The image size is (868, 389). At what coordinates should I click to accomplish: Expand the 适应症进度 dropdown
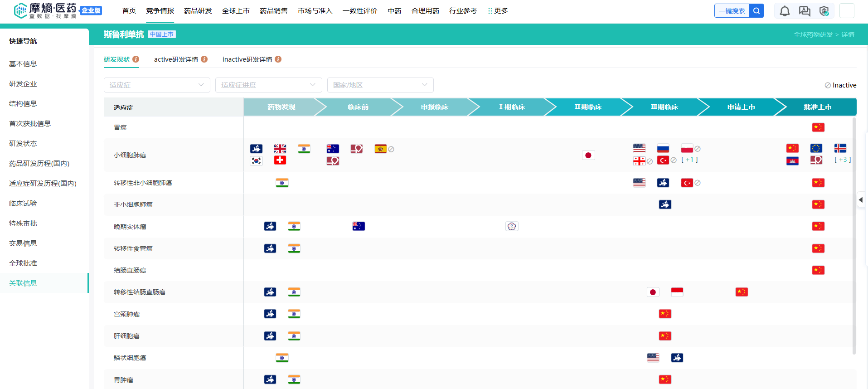tap(268, 85)
